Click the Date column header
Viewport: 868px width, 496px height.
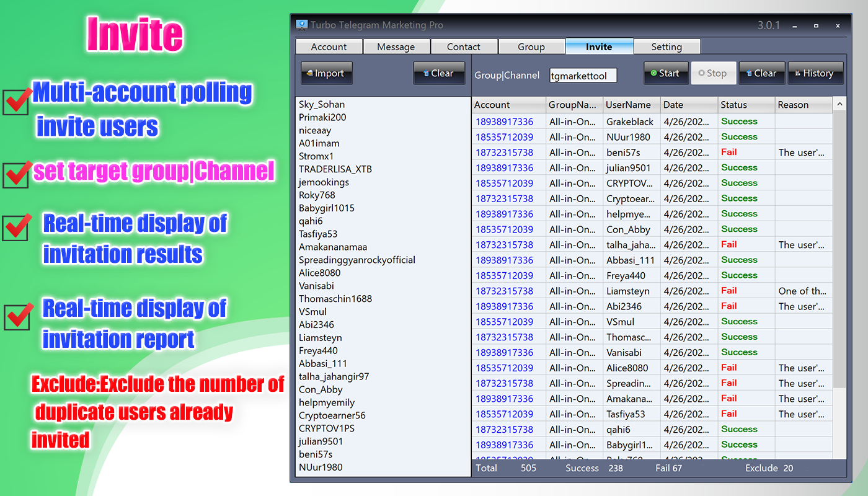tap(689, 105)
